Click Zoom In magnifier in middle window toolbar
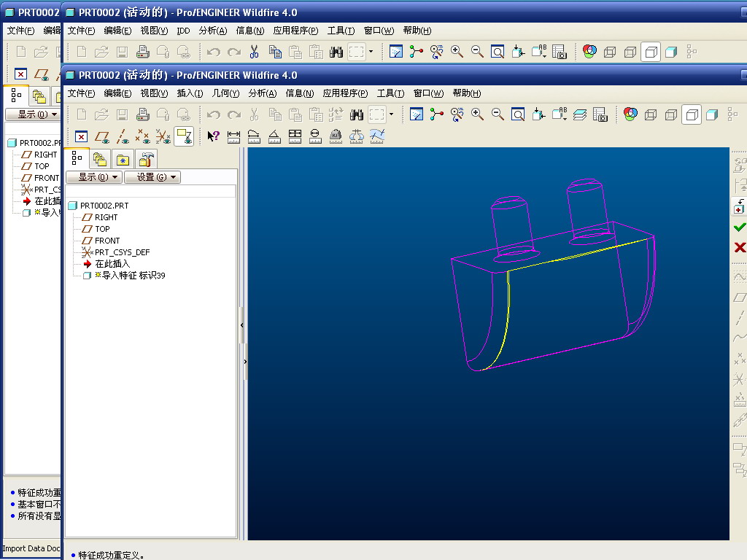This screenshot has height=560, width=747. 457,52
